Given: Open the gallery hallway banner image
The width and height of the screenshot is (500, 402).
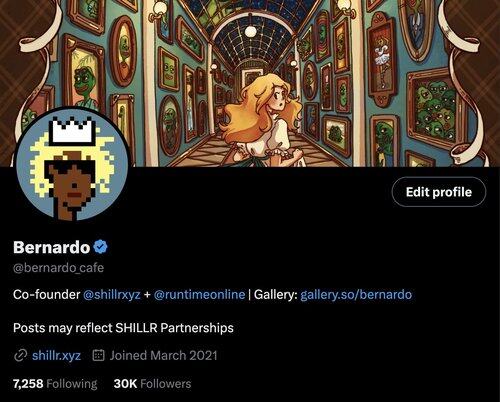Looking at the screenshot, I should coord(250,83).
